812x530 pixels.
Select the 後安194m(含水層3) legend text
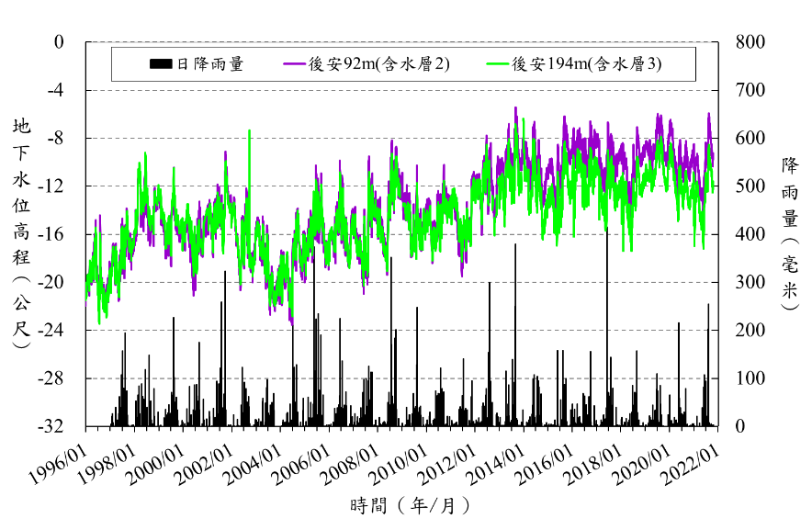tap(586, 64)
